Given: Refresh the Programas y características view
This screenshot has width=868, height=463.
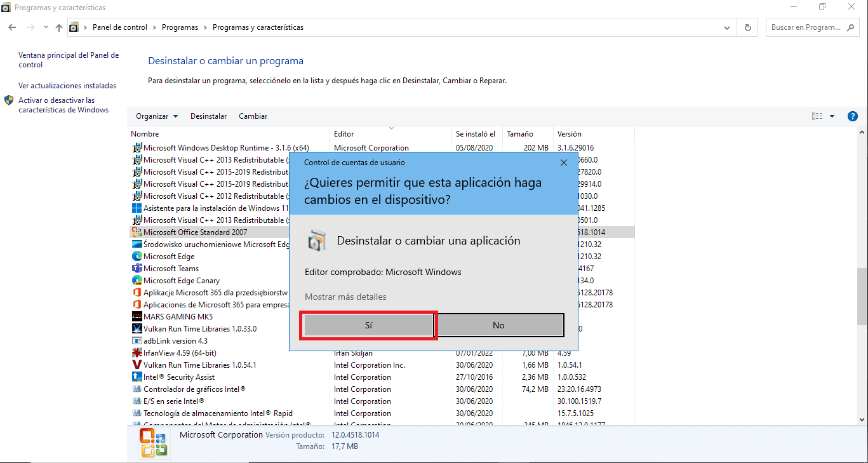Looking at the screenshot, I should (747, 27).
